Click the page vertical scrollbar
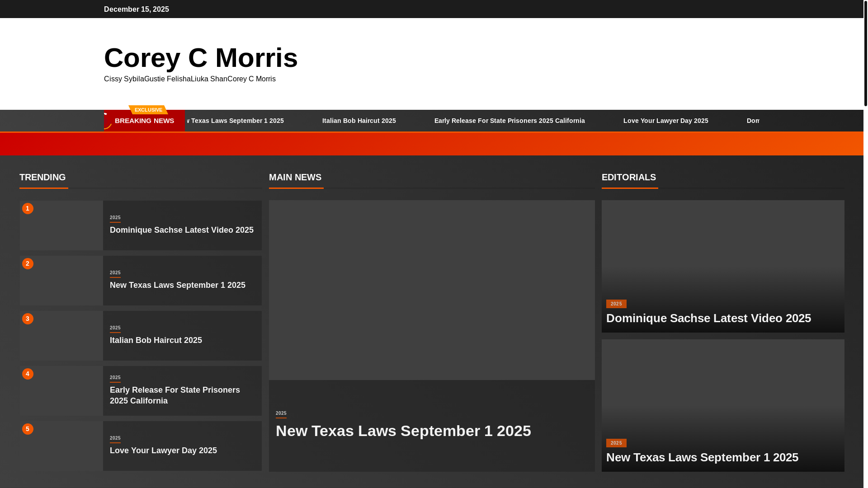 [866, 53]
